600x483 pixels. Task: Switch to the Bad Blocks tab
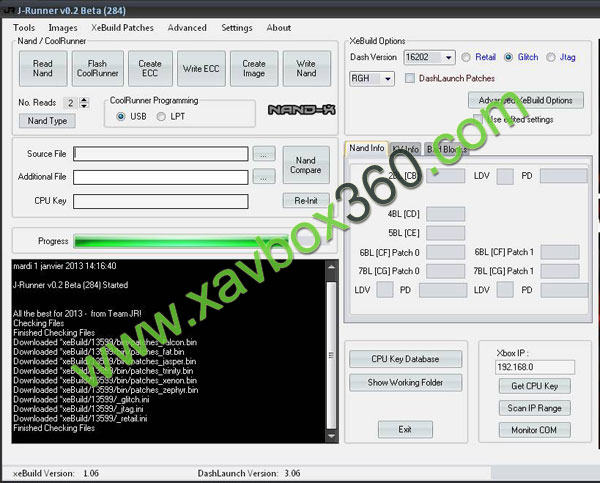pyautogui.click(x=447, y=149)
